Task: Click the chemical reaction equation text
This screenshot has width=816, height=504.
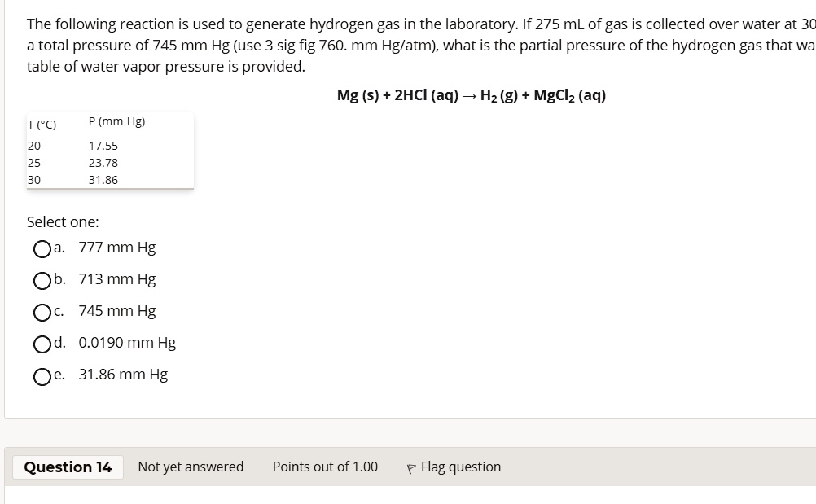Action: (x=472, y=94)
